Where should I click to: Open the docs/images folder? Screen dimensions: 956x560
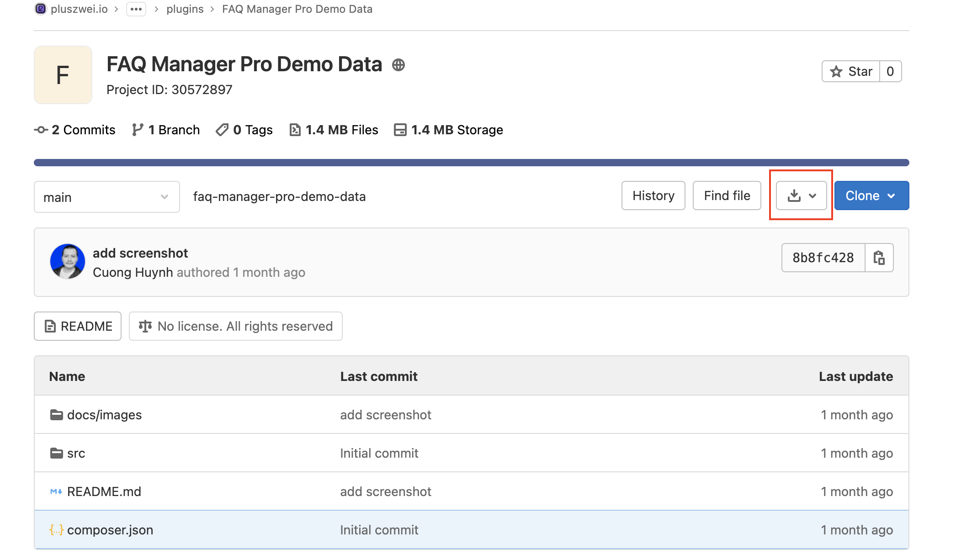[104, 415]
